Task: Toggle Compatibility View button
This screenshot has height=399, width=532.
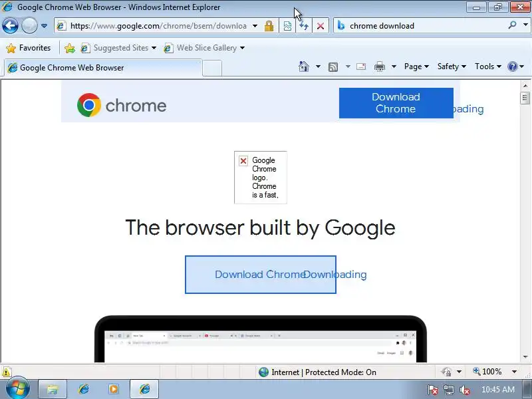Action: pos(287,26)
